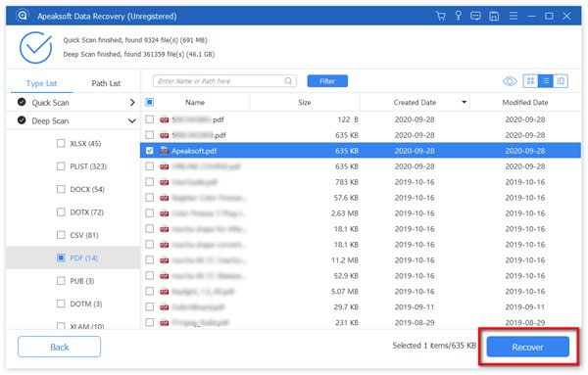Screen dimensions: 588x375
Task: Sort by the Name column header
Action: 195,102
